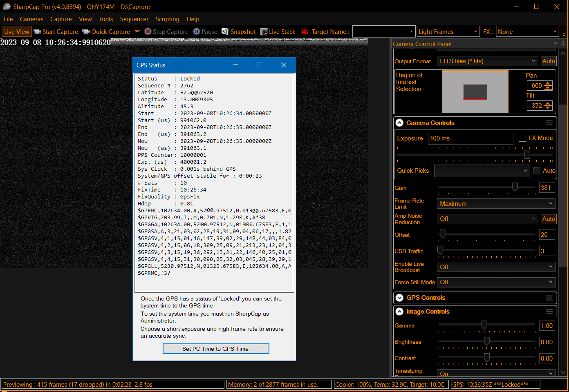This screenshot has height=392, width=569.
Task: Click the Camera Control Panel pin icon
Action: 563,43
